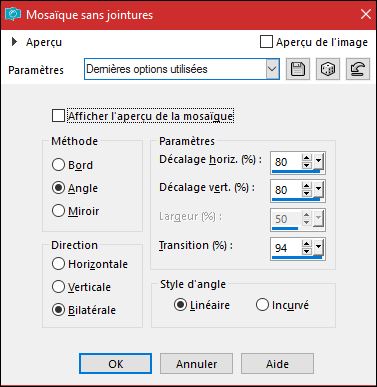The width and height of the screenshot is (377, 387).
Task: Select the Miroir method radio button
Action: pyautogui.click(x=58, y=211)
